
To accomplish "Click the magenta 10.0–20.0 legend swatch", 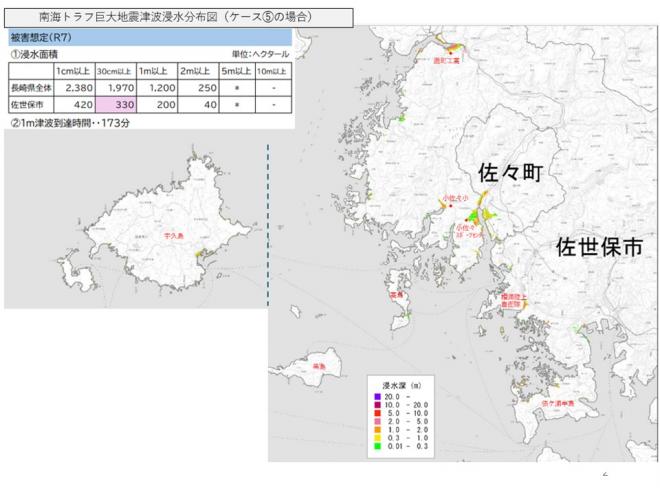I will pyautogui.click(x=377, y=405).
